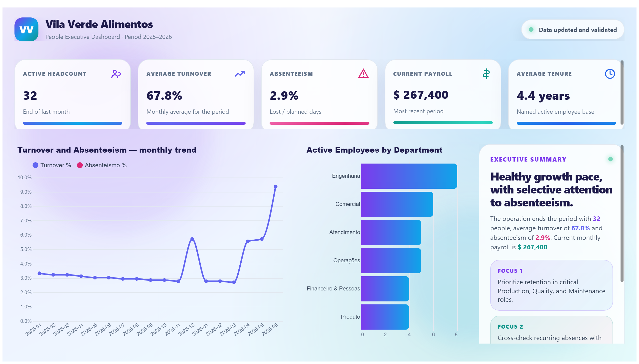Click the blue bar under Average Tenure
The width and height of the screenshot is (639, 364).
pos(566,123)
